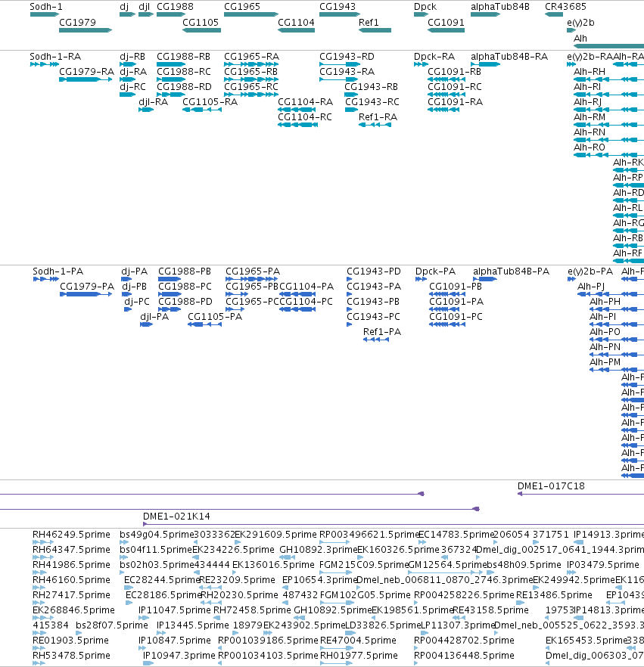The width and height of the screenshot is (644, 667).
Task: Click the CG1988 gene label
Action: [175, 7]
